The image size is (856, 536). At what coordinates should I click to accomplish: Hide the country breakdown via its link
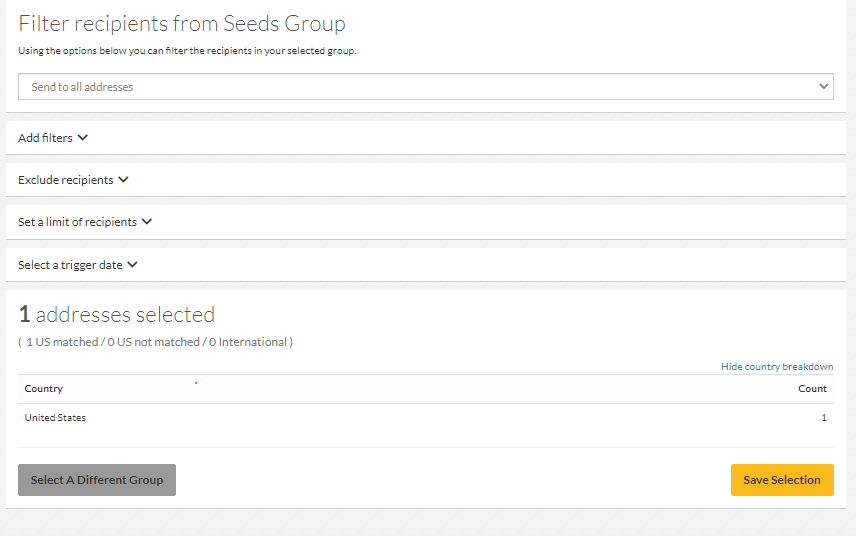coord(777,367)
